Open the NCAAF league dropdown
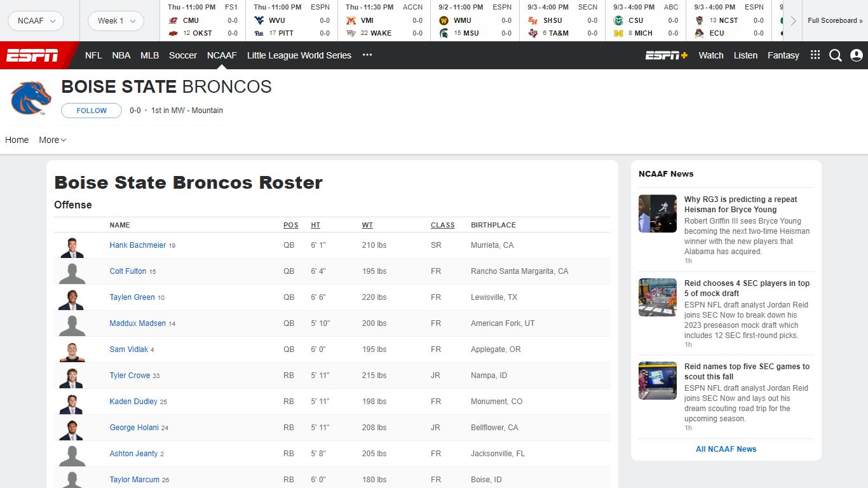 (x=36, y=21)
